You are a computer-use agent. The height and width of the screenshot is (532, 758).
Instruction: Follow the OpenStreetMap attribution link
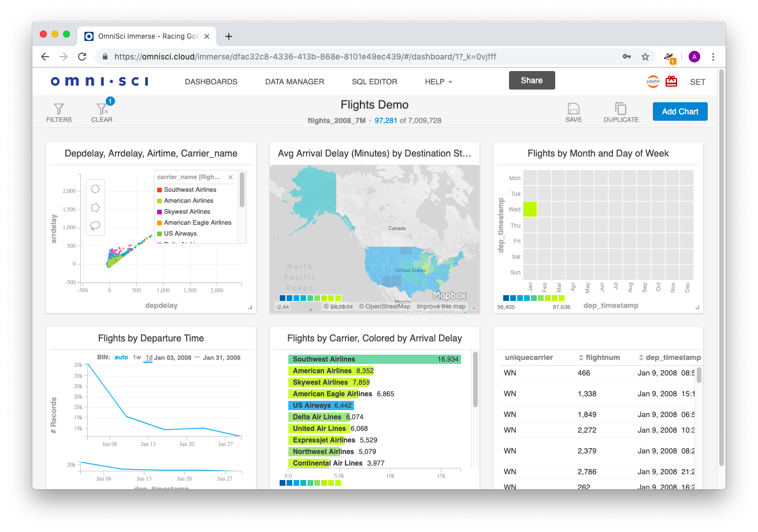click(x=384, y=306)
